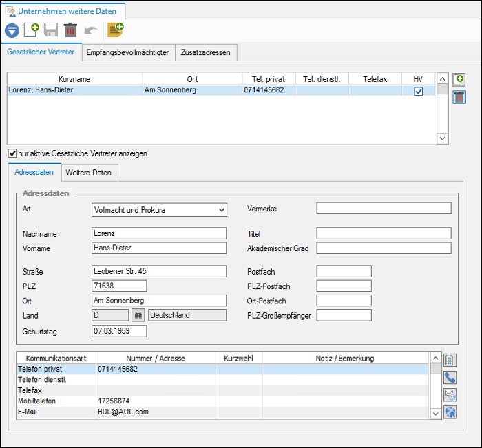
Task: Click the window title person icon
Action: coord(10,12)
